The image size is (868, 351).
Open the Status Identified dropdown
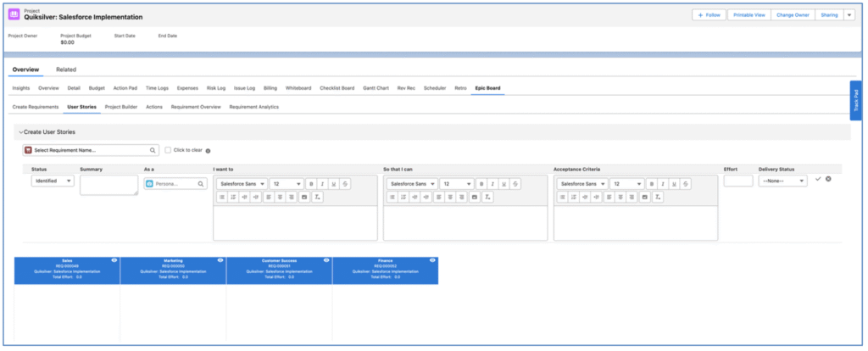(x=53, y=181)
